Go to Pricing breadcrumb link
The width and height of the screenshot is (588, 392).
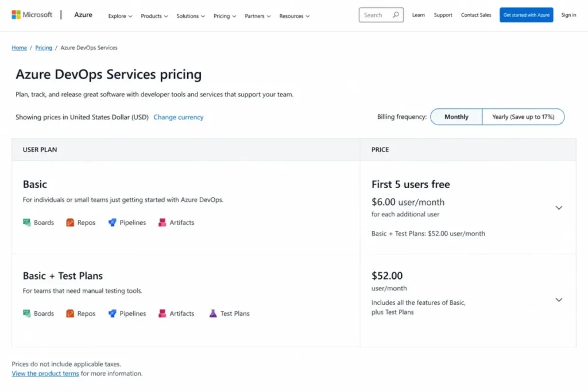(44, 48)
